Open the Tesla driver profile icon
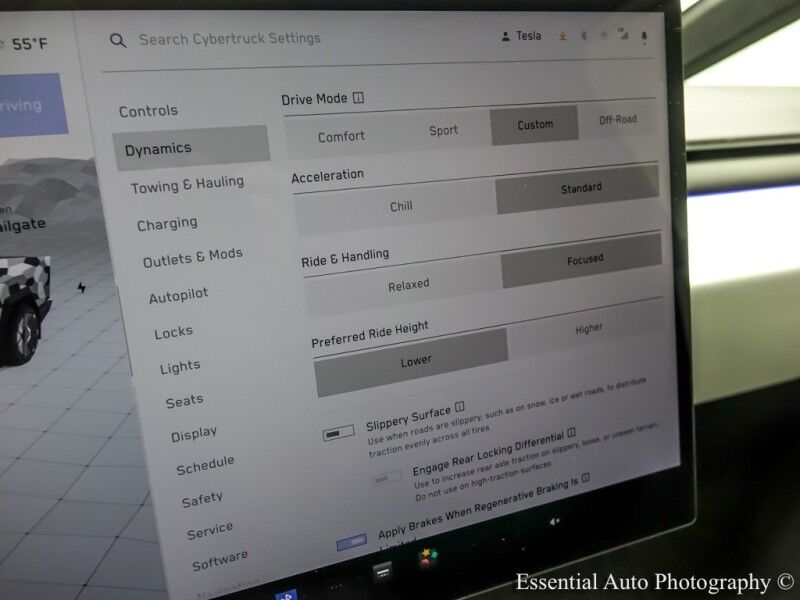This screenshot has height=600, width=800. coord(505,37)
